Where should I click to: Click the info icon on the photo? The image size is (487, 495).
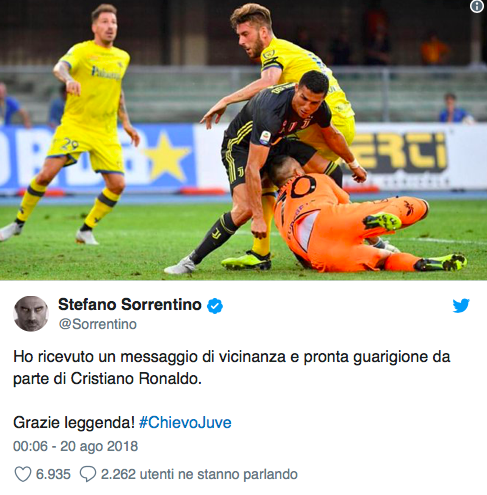click(477, 6)
